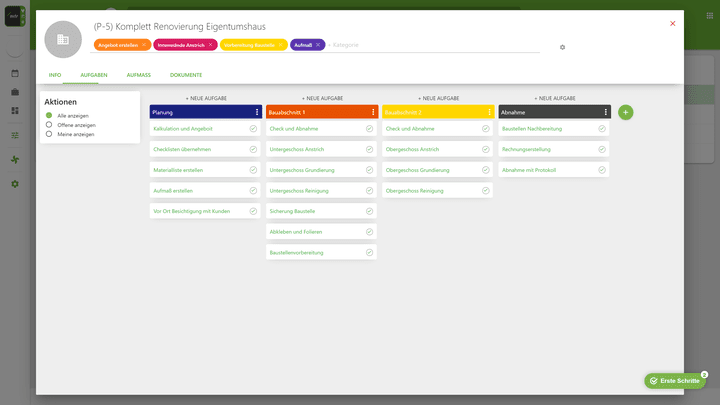Mark Aufmaß erstellen as done
The height and width of the screenshot is (405, 720).
tap(253, 191)
